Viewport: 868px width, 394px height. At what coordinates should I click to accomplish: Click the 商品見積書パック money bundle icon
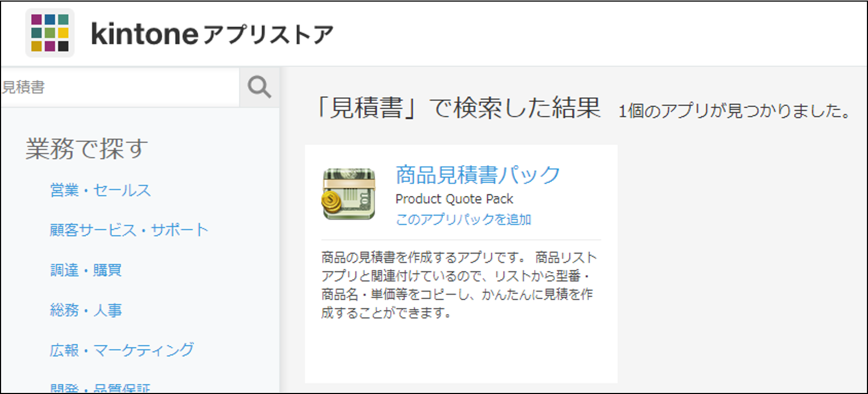(x=349, y=193)
